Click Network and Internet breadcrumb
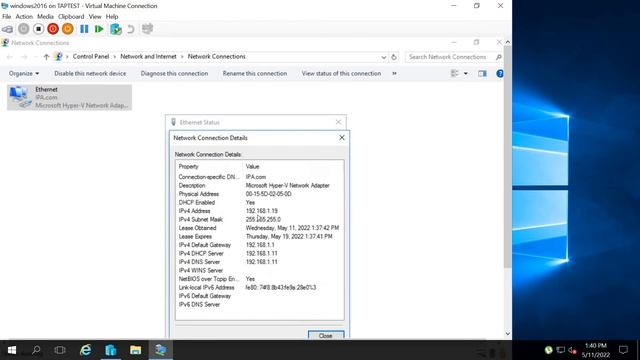Image resolution: width=640 pixels, height=360 pixels. click(148, 57)
